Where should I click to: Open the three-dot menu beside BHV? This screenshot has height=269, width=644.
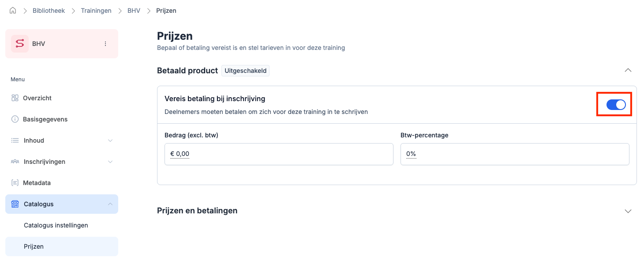click(105, 44)
